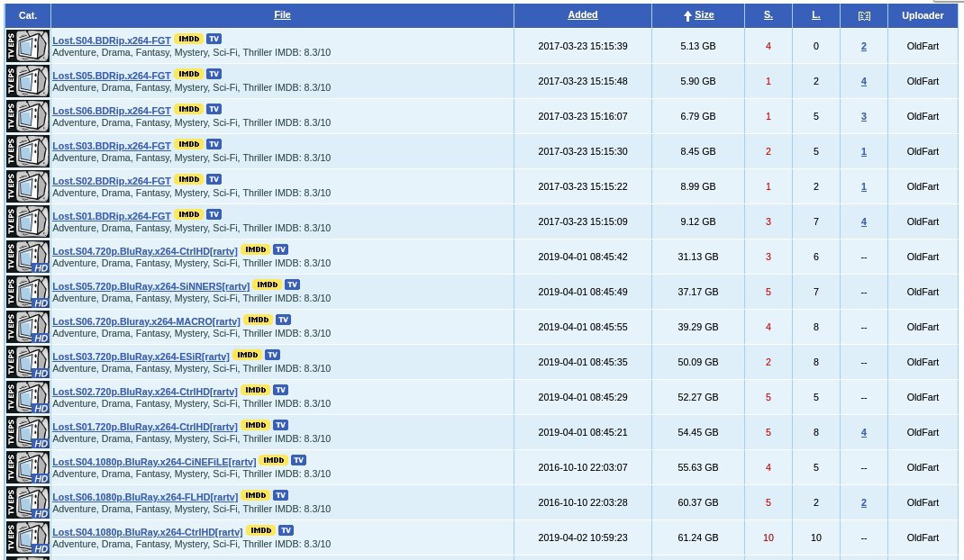The width and height of the screenshot is (964, 560).
Task: Sort by the comments icon column header
Action: click(x=864, y=16)
